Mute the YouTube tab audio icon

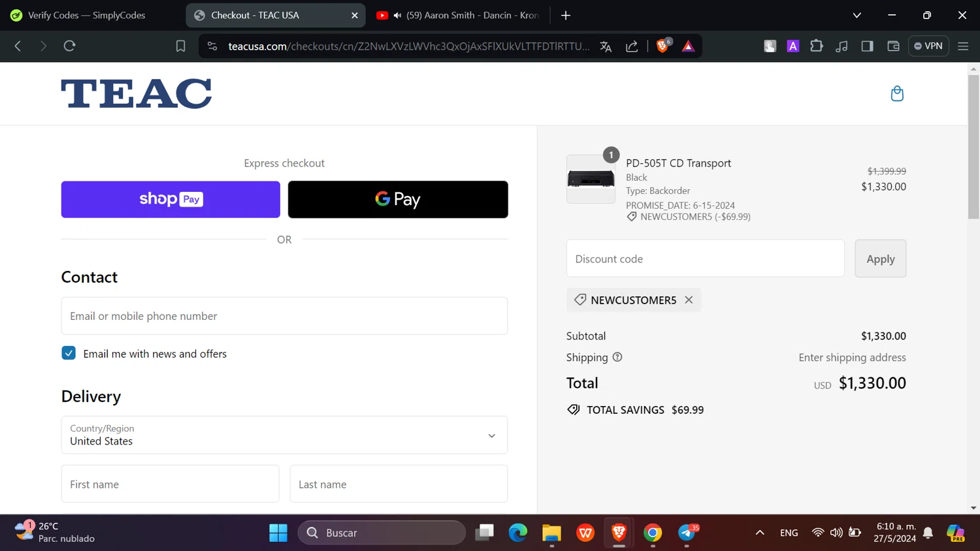pos(397,15)
